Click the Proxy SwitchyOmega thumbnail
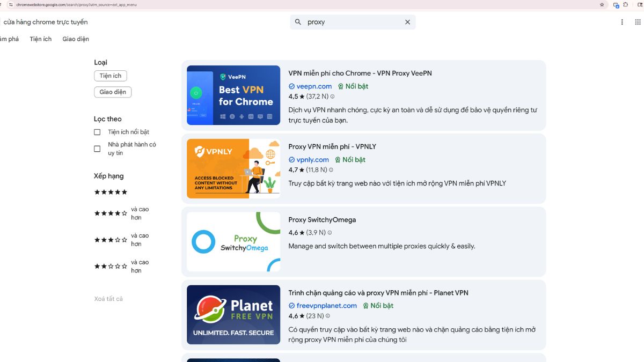The height and width of the screenshot is (362, 644). [x=233, y=242]
